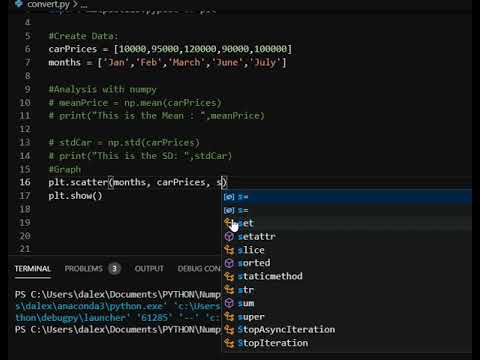
Task: Click the class icon beside 'StopAsyncIteration'
Action: tap(229, 330)
